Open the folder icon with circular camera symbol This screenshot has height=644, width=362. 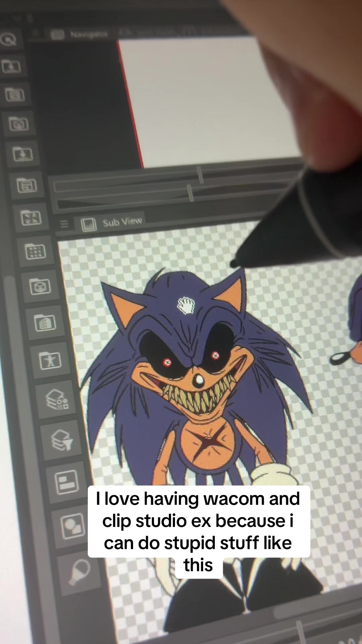pos(19,124)
